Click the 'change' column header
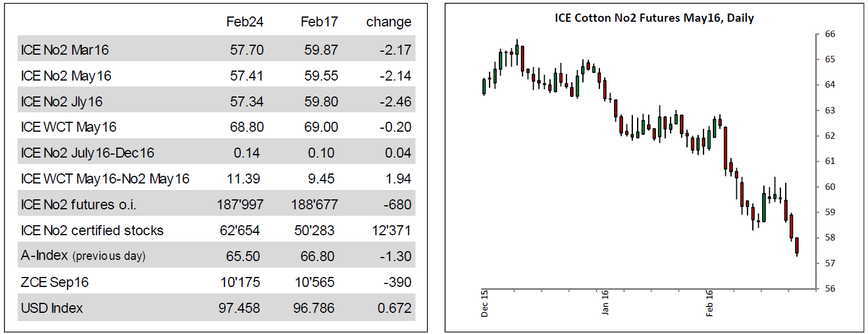This screenshot has width=868, height=334. [x=389, y=22]
